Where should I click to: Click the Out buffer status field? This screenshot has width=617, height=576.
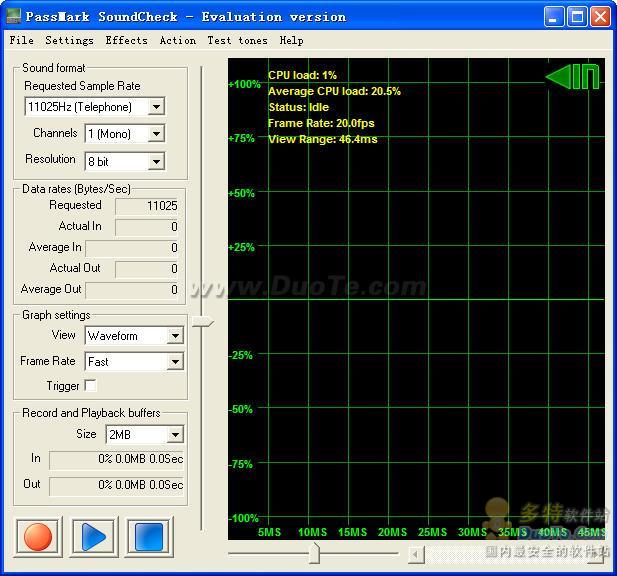tap(116, 486)
